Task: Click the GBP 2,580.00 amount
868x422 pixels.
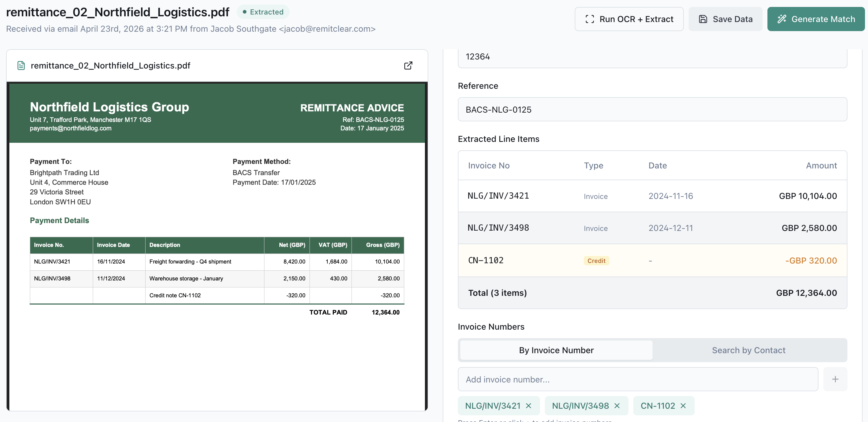Action: click(x=809, y=228)
